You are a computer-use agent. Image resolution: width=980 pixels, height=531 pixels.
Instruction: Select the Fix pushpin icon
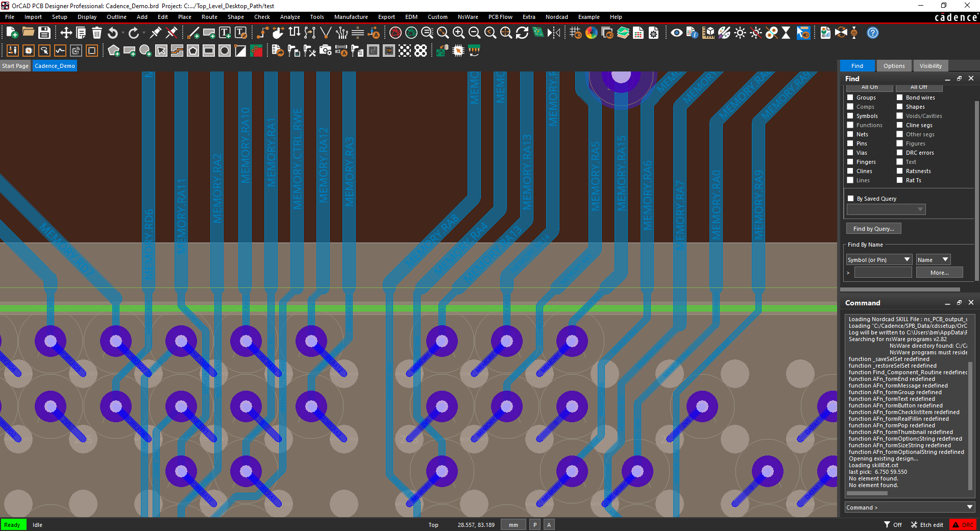[156, 33]
